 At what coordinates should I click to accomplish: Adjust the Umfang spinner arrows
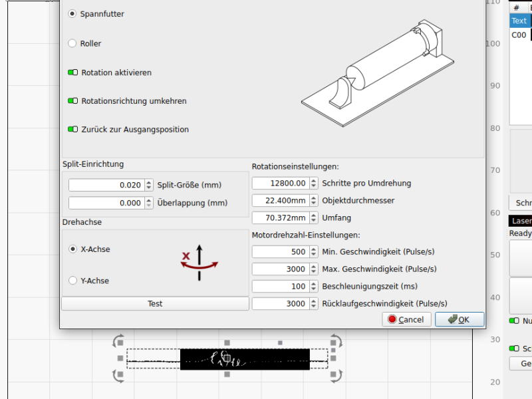313,218
